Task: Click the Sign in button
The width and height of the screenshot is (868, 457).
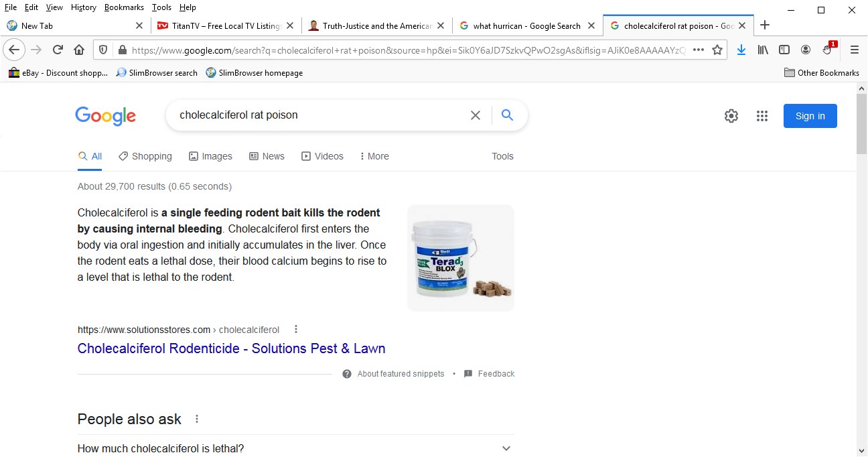Action: 810,116
